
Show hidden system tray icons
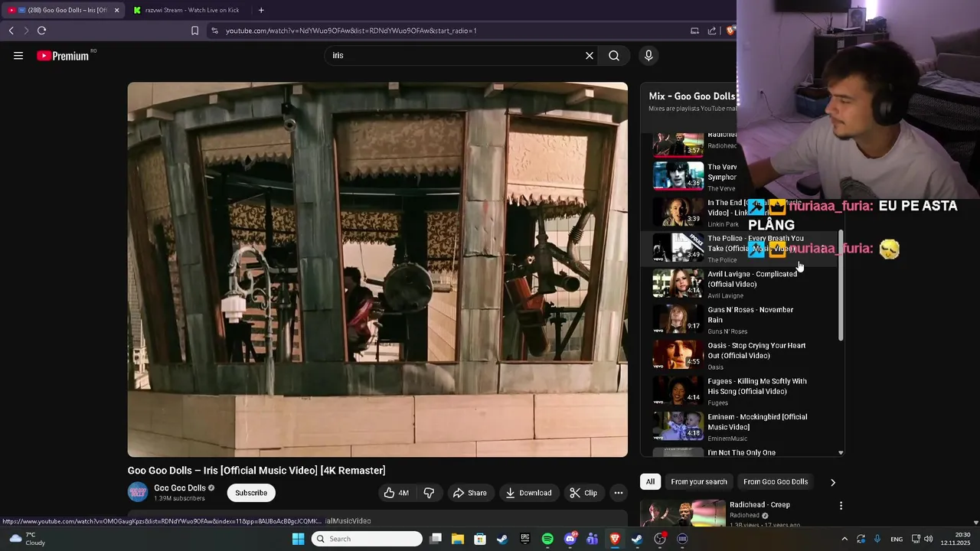844,539
